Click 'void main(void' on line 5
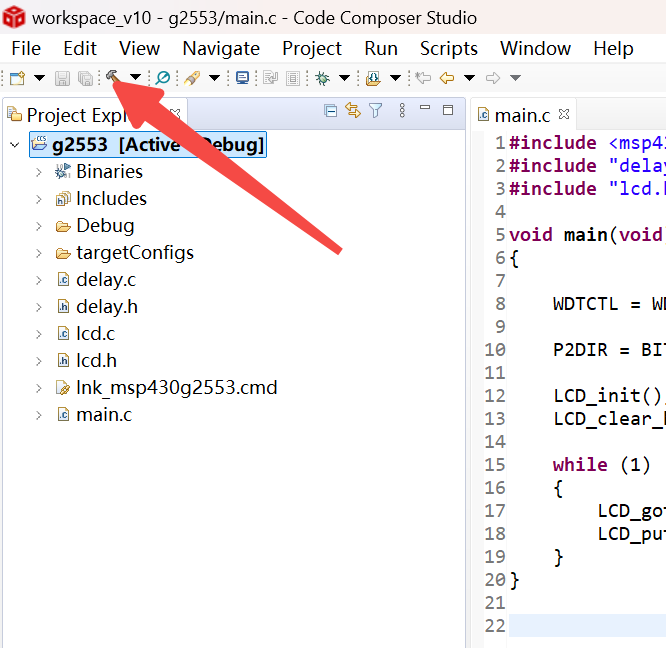The height and width of the screenshot is (648, 666). point(586,235)
